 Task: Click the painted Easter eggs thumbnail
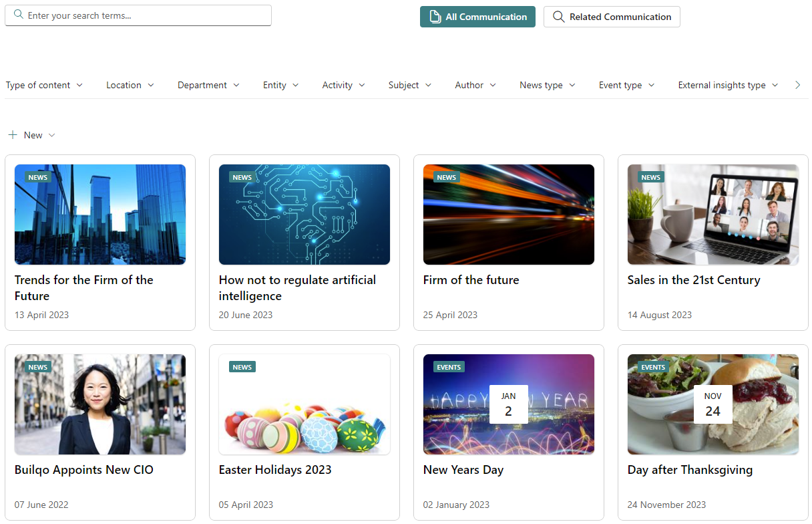pos(304,404)
